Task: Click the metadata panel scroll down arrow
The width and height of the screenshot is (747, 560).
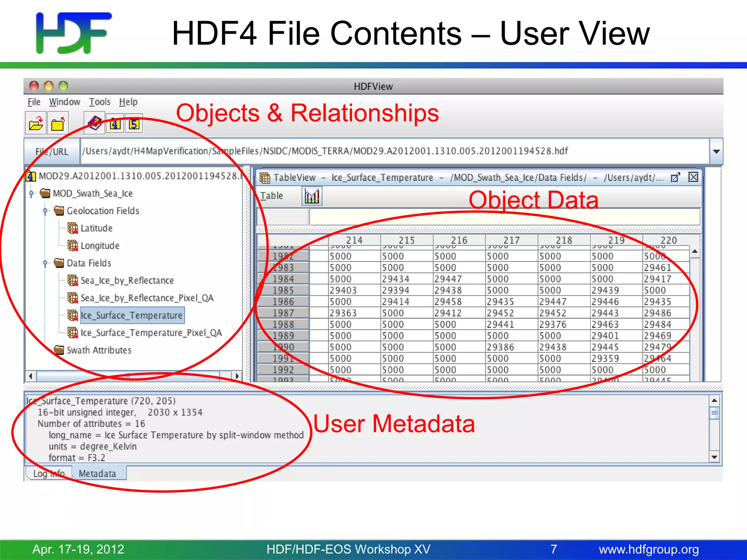Action: coord(714,457)
